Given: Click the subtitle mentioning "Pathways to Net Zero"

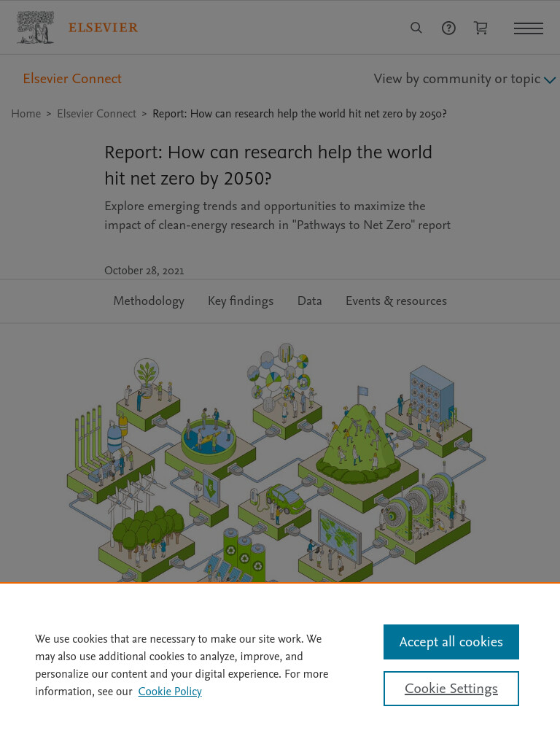Looking at the screenshot, I should (278, 215).
